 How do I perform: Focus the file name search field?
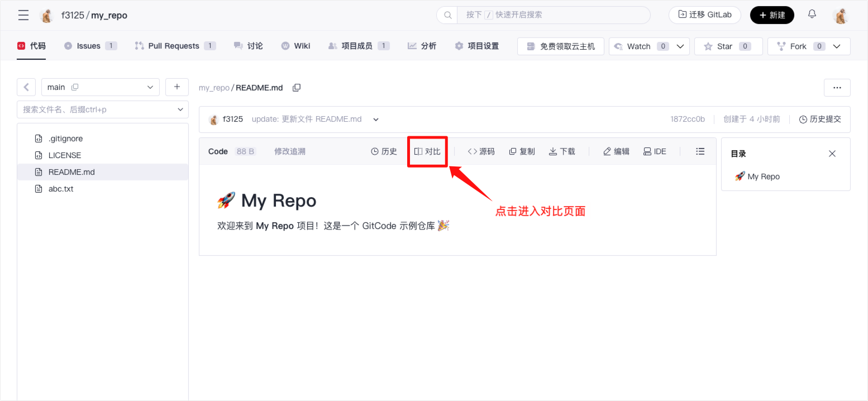click(x=98, y=109)
